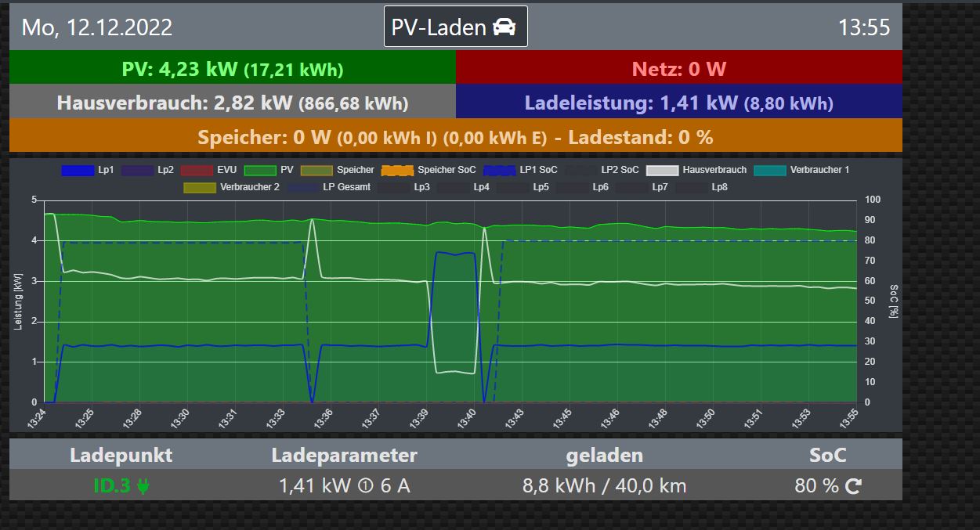The width and height of the screenshot is (980, 530).
Task: Click the blue Lp1 legend color box
Action: click(x=77, y=170)
